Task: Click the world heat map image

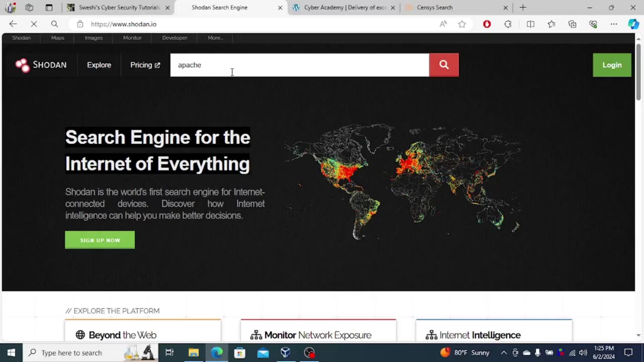Action: [x=403, y=181]
